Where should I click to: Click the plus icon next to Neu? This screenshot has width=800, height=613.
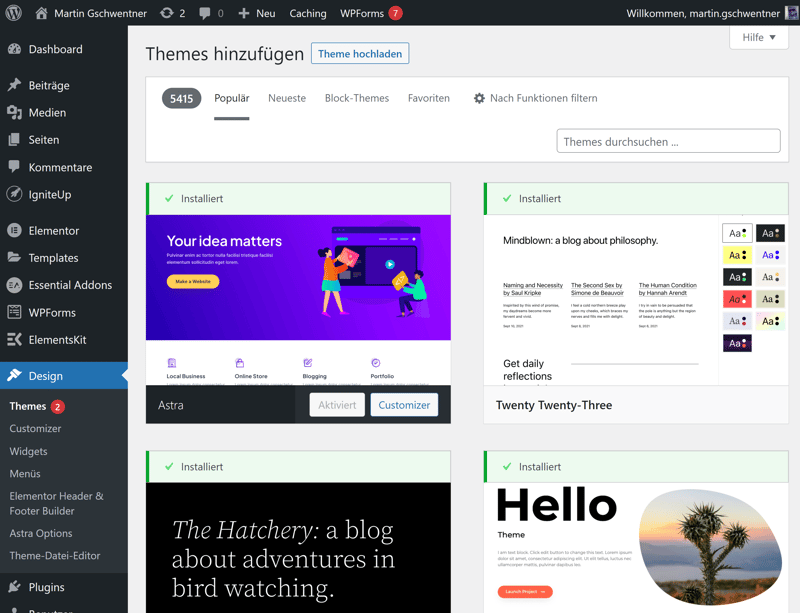244,13
